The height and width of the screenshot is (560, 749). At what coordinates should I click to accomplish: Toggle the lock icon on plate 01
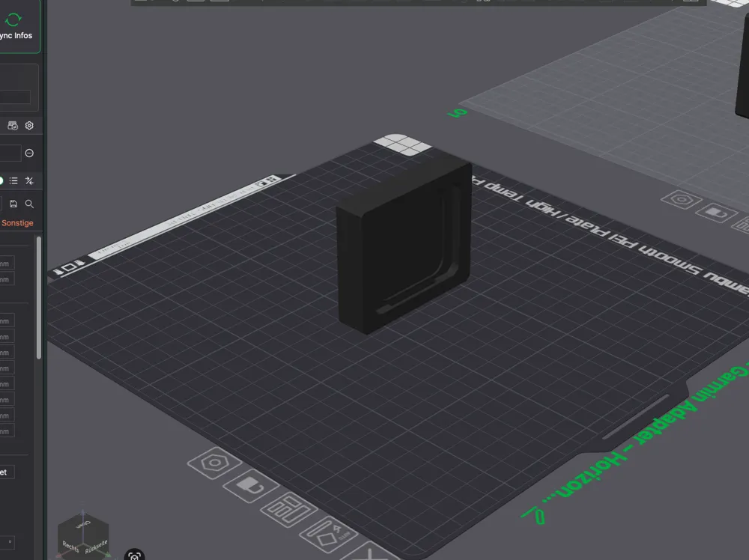point(716,213)
